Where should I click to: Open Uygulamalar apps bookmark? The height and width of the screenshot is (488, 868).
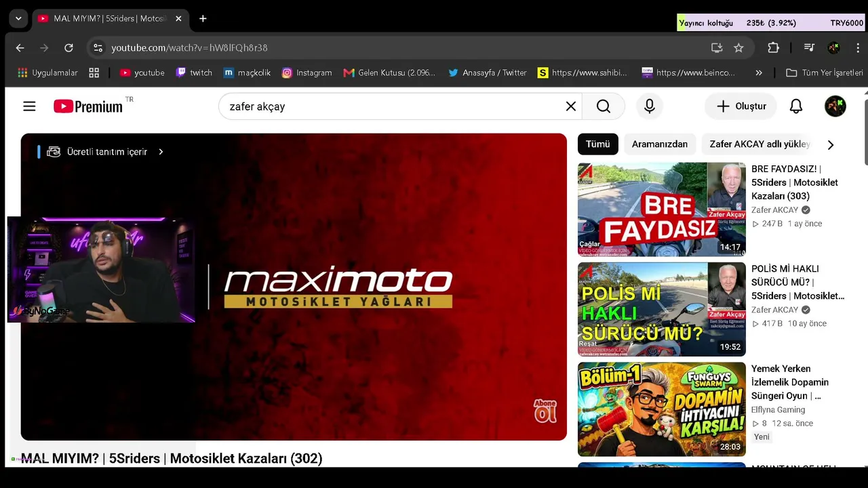tap(47, 73)
